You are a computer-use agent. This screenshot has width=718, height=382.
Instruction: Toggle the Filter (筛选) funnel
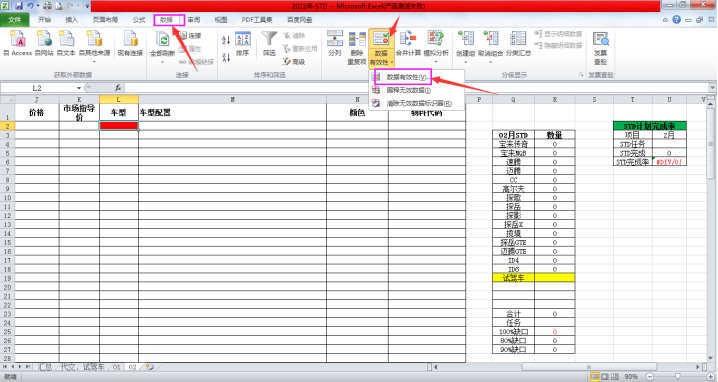click(x=269, y=44)
